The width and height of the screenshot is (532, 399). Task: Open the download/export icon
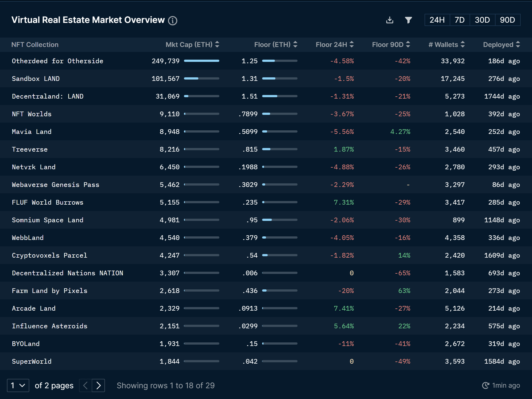pyautogui.click(x=389, y=20)
